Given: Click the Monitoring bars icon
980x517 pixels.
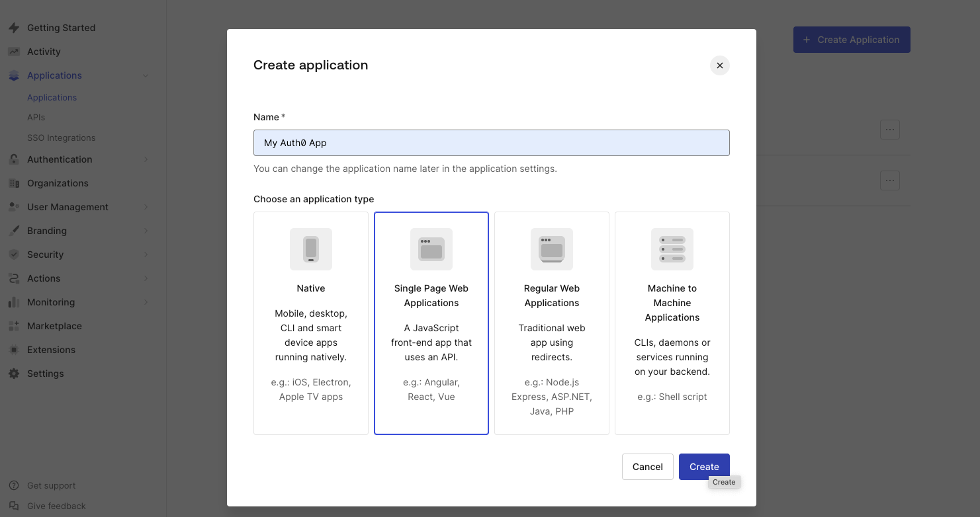Looking at the screenshot, I should (13, 301).
